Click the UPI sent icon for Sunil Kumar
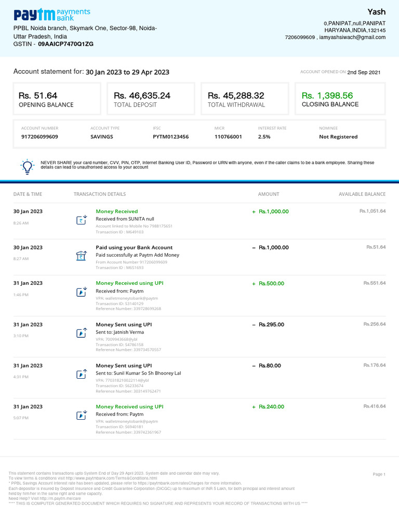 click(x=82, y=374)
